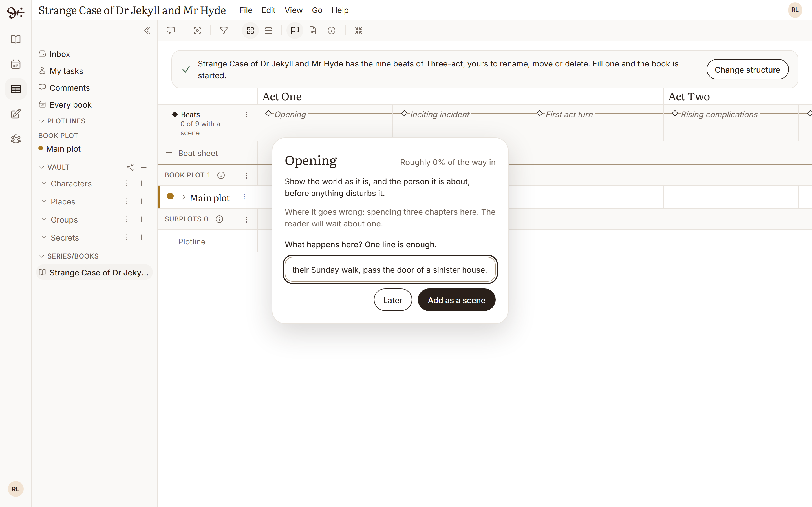Viewport: 812px width, 507px height.
Task: Toggle the focus target icon in toolbar
Action: (197, 30)
